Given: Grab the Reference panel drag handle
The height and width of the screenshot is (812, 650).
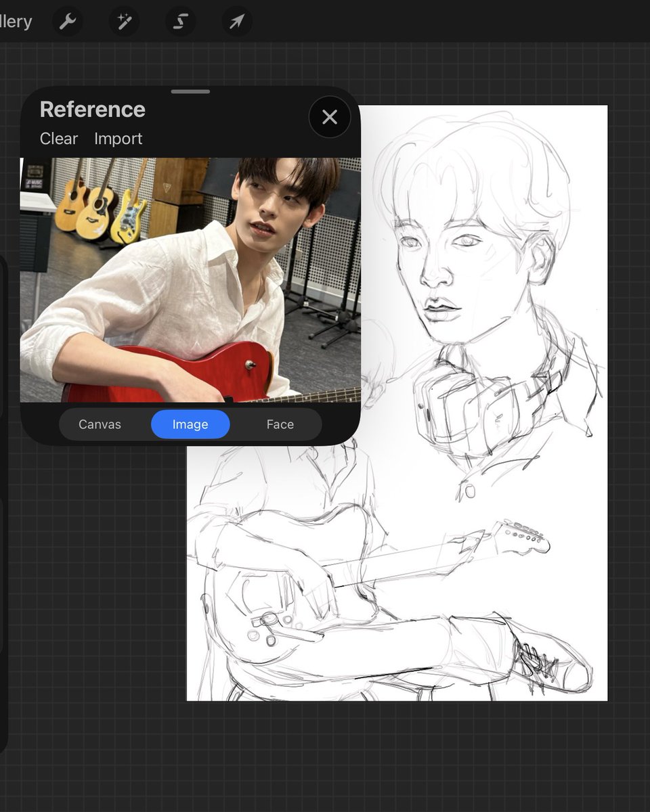Looking at the screenshot, I should click(190, 91).
